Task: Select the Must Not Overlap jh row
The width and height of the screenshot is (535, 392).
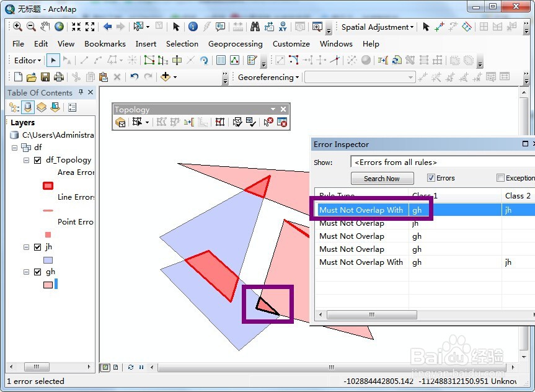Action: point(425,223)
